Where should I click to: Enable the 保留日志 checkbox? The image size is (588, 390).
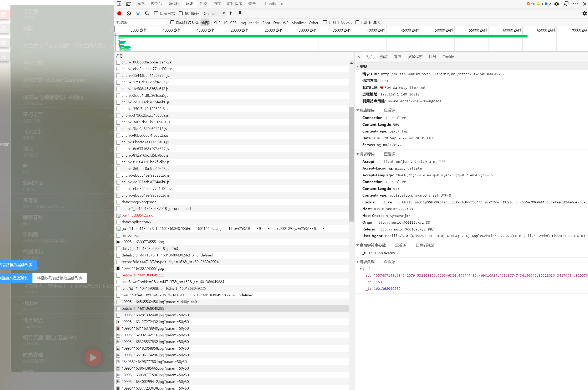(156, 14)
